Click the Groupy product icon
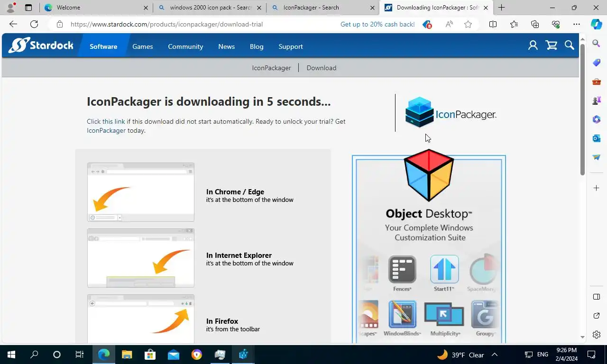Viewport: 607px width, 364px height. (485, 314)
